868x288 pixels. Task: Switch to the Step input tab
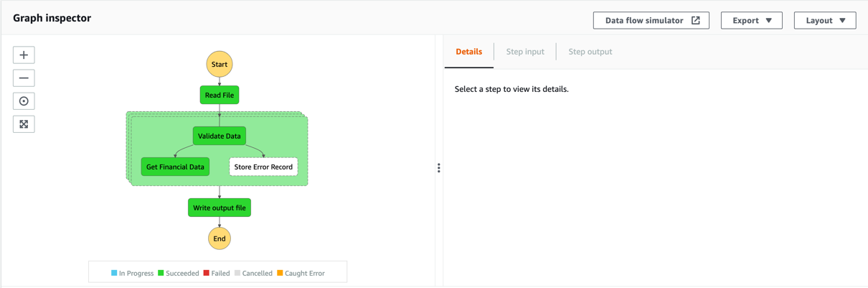pyautogui.click(x=525, y=52)
